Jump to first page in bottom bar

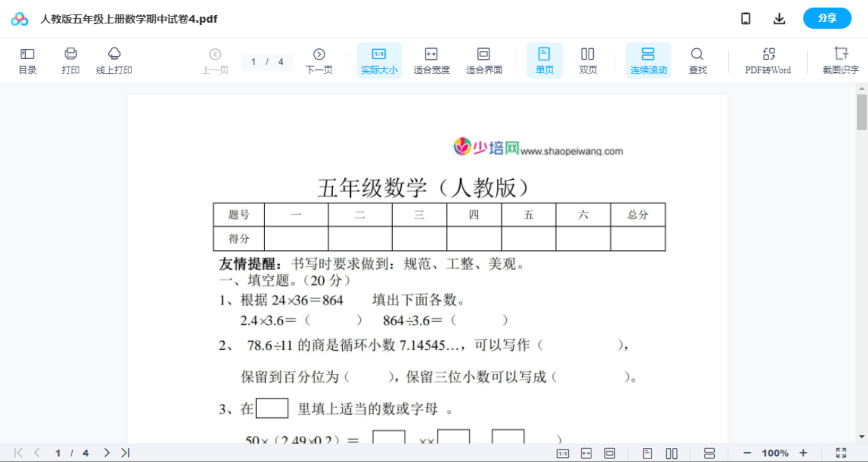point(19,453)
